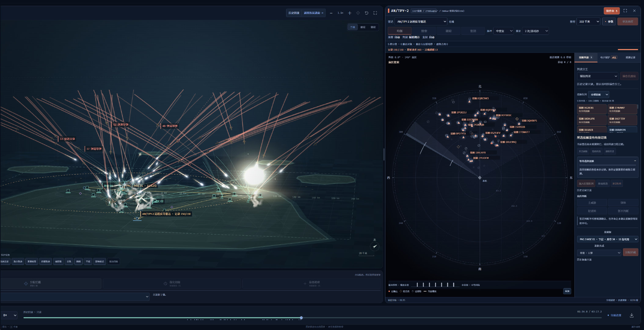This screenshot has width=644, height=330.
Task: Zoom out the map with the minus icon
Action: (x=331, y=13)
